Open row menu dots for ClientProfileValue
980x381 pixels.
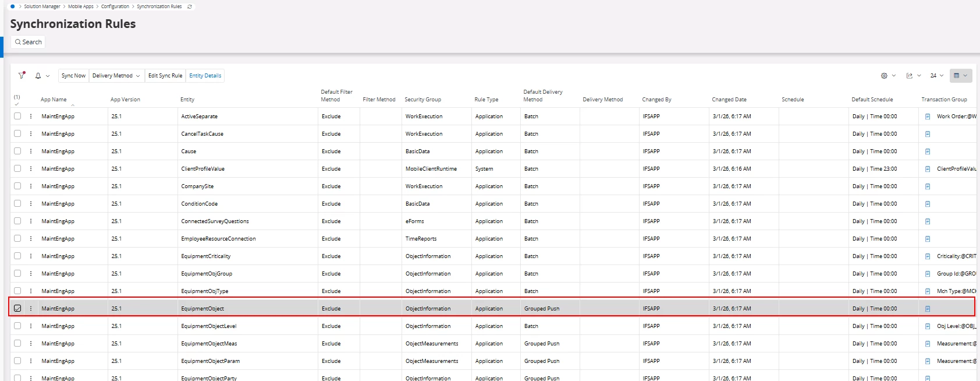click(31, 169)
